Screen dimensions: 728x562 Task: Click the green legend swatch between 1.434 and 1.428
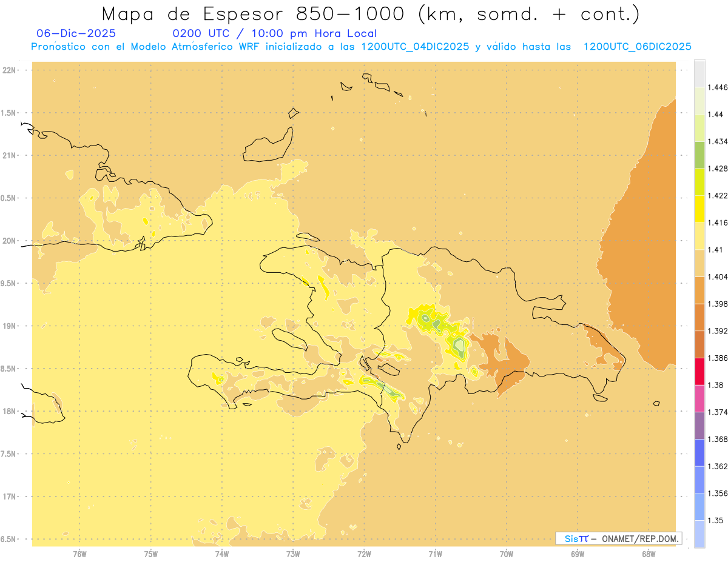699,155
